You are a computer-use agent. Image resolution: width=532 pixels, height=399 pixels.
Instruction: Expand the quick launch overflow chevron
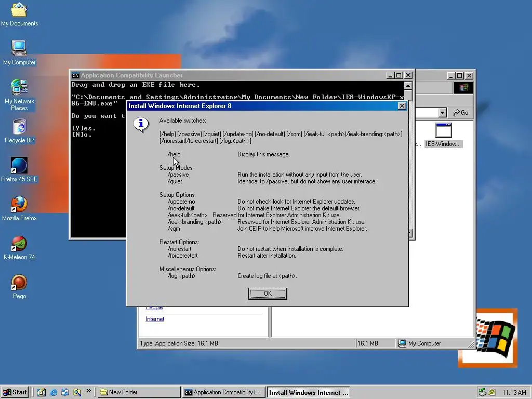point(88,391)
